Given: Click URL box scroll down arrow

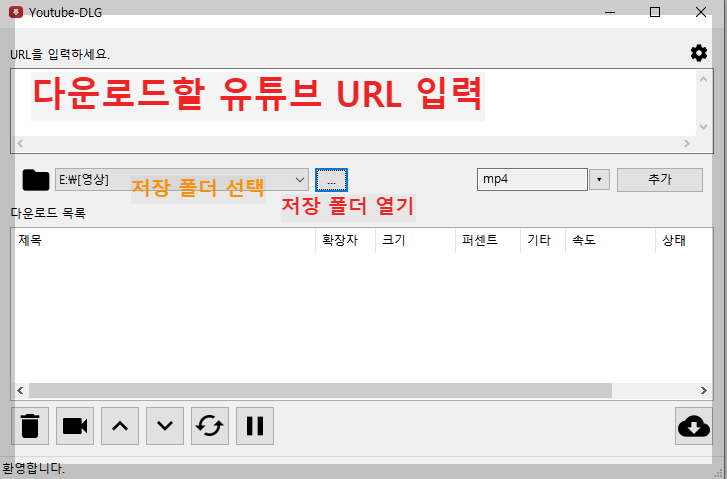Looking at the screenshot, I should tap(703, 127).
